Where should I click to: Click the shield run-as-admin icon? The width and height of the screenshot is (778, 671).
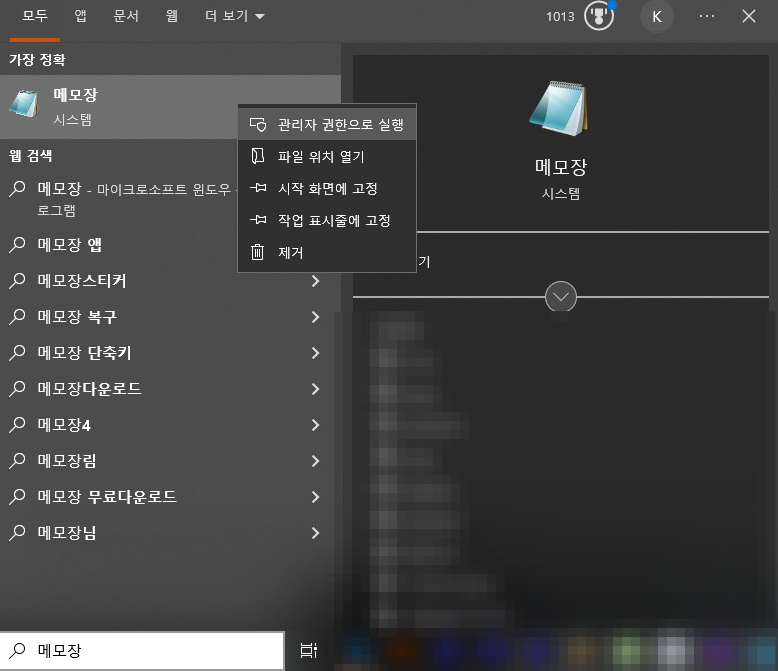click(x=258, y=125)
